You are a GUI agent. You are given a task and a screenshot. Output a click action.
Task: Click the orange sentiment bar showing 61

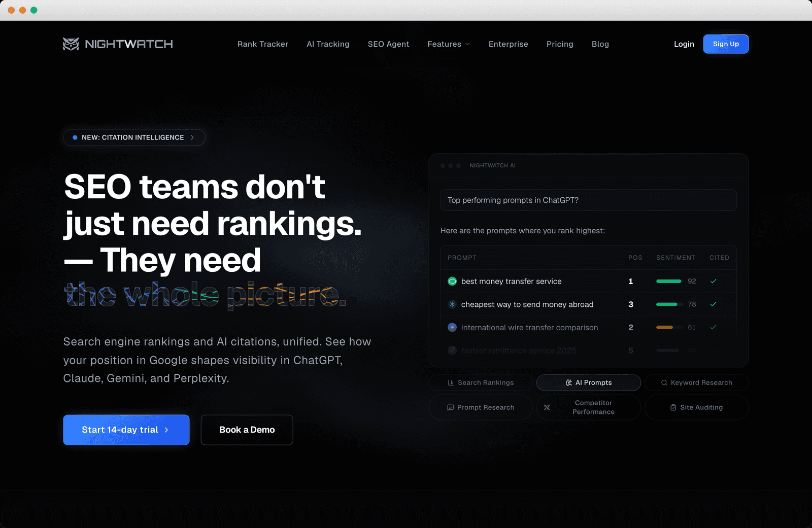pos(669,328)
